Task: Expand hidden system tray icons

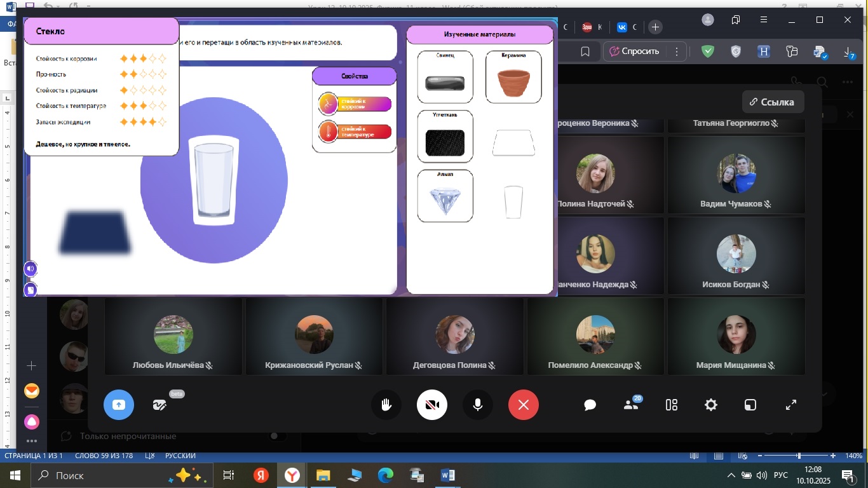Action: (x=731, y=475)
